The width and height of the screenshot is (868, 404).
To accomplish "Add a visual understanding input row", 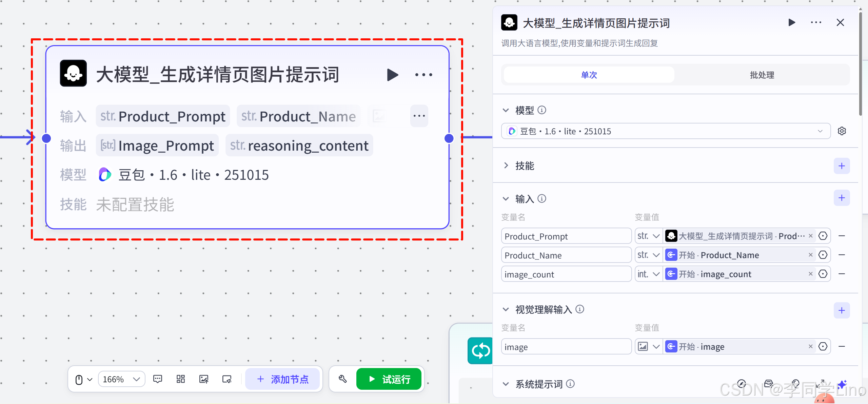I will click(841, 310).
